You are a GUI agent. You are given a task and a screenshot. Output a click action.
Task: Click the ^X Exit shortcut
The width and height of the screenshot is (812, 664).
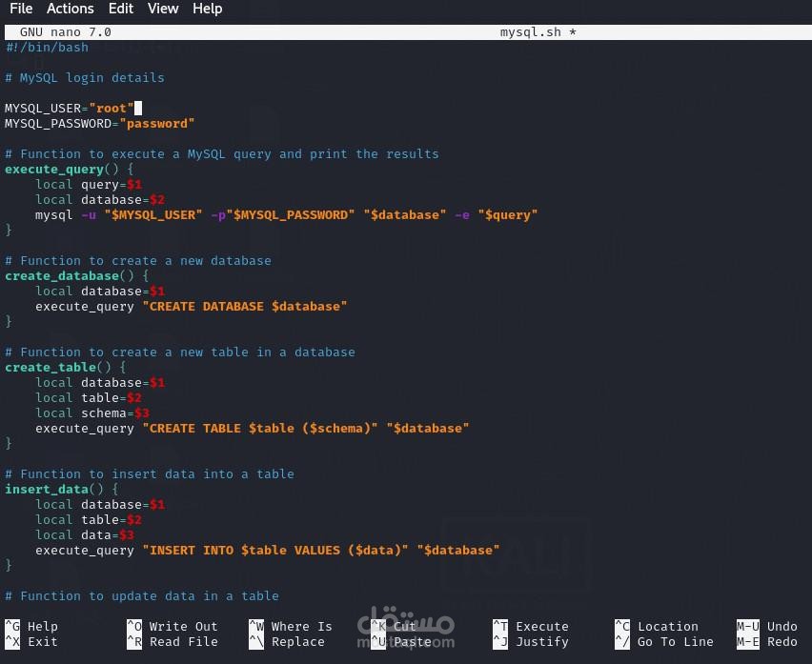tap(31, 642)
